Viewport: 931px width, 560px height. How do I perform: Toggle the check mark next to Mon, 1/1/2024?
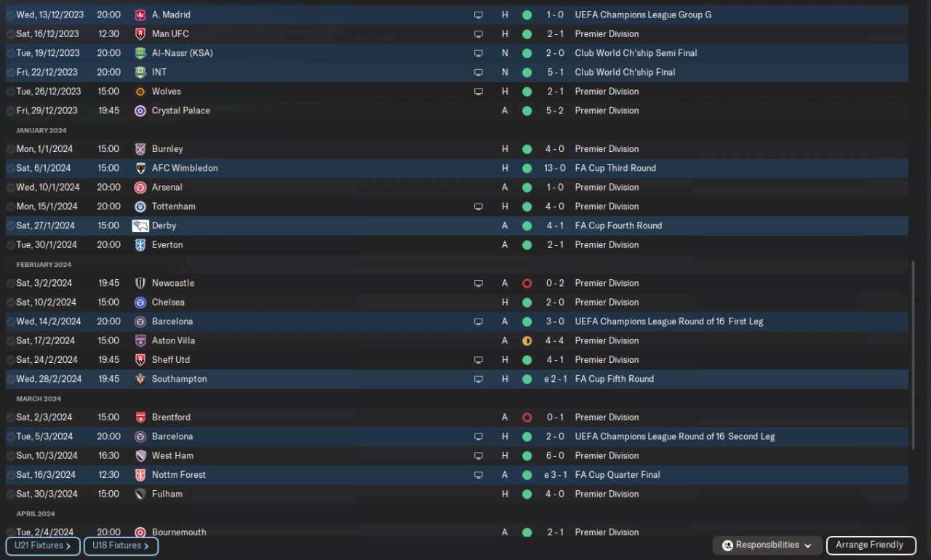(10, 149)
